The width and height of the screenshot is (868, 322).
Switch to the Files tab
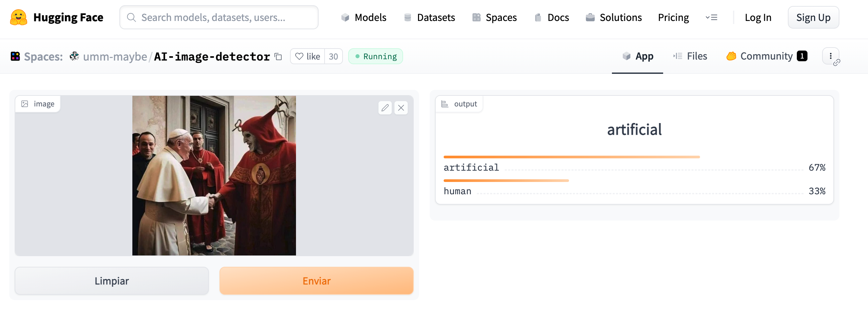[690, 56]
